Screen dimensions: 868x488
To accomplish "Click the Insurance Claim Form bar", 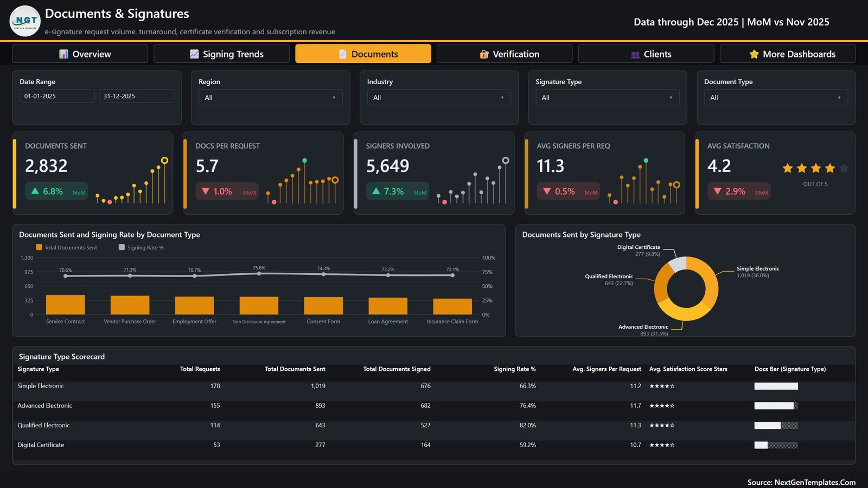I will coord(452,306).
